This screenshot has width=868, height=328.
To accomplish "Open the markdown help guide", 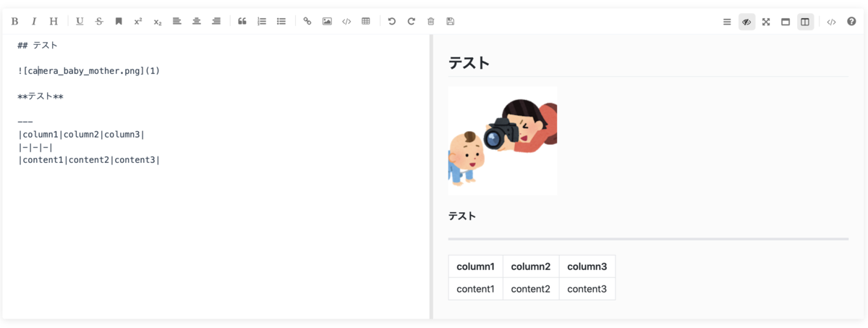I will point(851,22).
